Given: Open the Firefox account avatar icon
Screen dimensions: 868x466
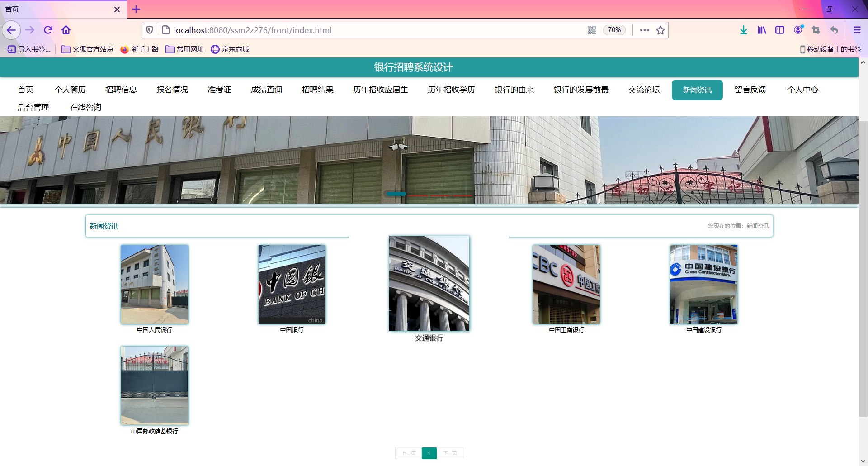Looking at the screenshot, I should pyautogui.click(x=798, y=30).
